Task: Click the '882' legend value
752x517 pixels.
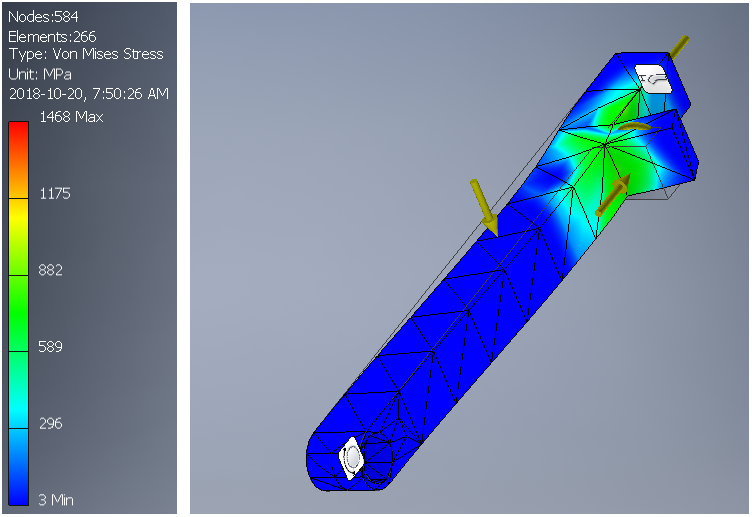Action: pyautogui.click(x=51, y=270)
